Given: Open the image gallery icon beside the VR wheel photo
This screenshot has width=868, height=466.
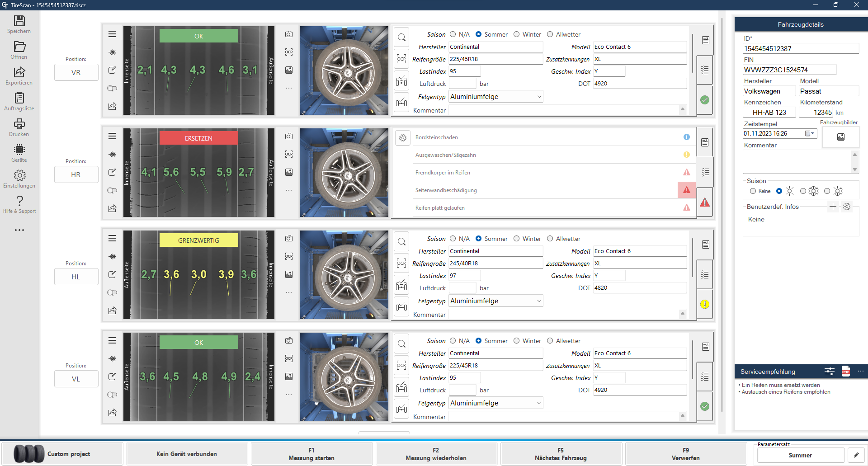Looking at the screenshot, I should pyautogui.click(x=289, y=70).
